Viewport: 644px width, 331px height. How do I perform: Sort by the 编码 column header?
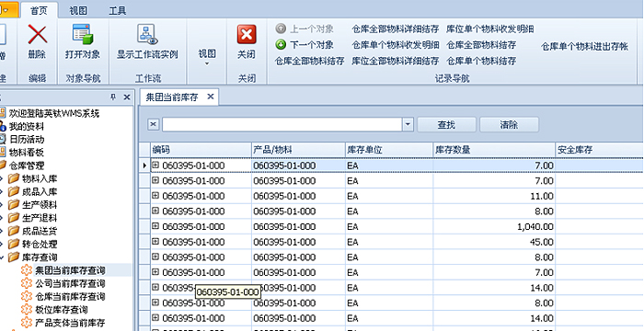[x=201, y=150]
